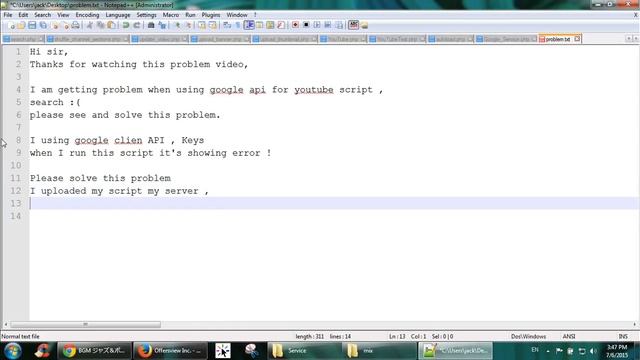Click the Cut scissors icon
The image size is (640, 360).
(x=90, y=25)
